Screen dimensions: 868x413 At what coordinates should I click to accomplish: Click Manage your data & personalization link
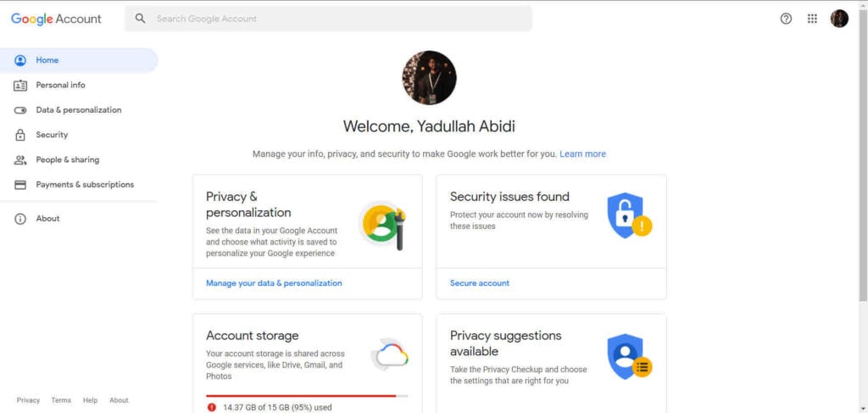click(x=274, y=283)
